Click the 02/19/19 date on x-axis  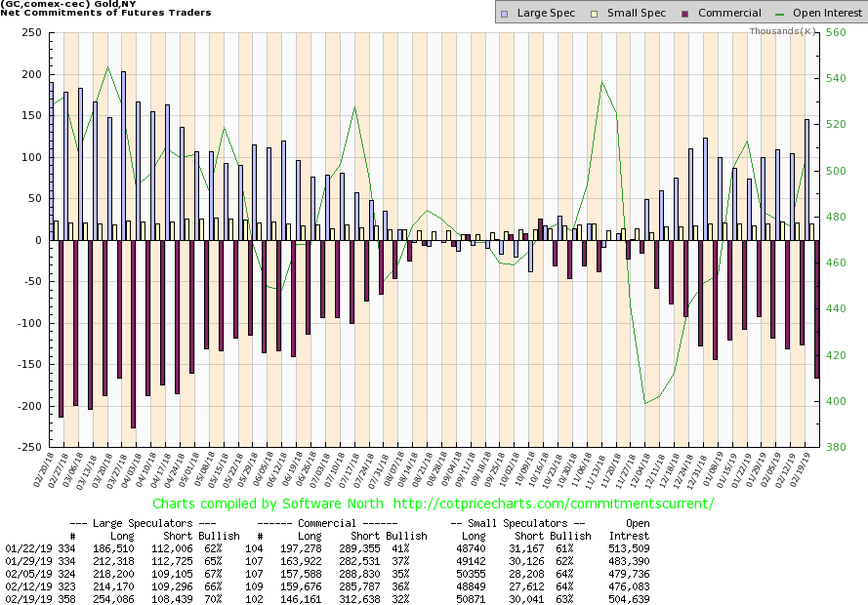coord(806,469)
